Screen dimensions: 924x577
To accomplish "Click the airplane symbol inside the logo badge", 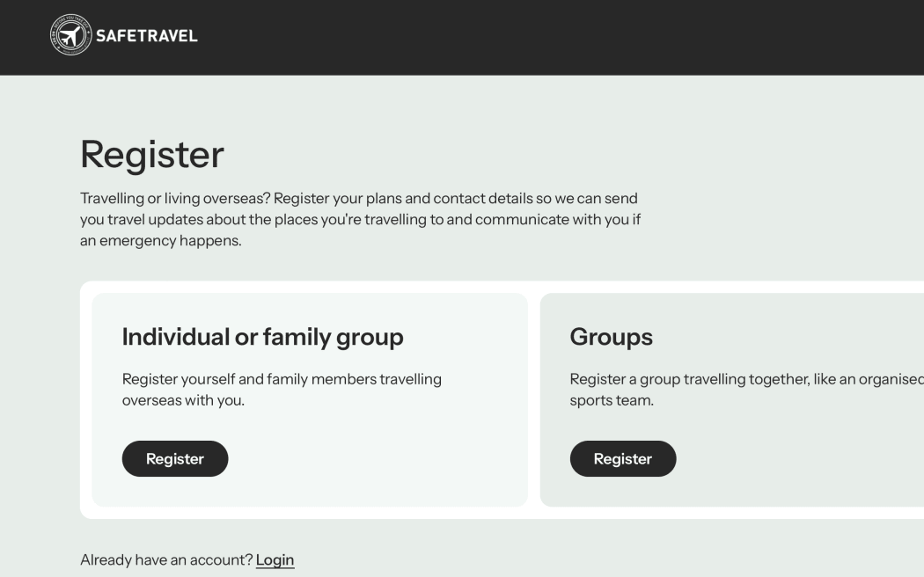I will (x=70, y=36).
